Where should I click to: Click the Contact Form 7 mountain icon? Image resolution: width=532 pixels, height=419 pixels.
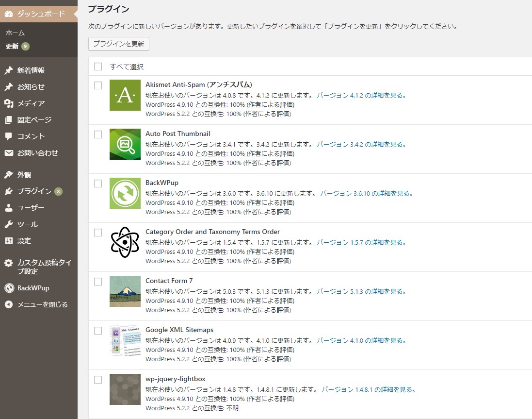pos(125,291)
